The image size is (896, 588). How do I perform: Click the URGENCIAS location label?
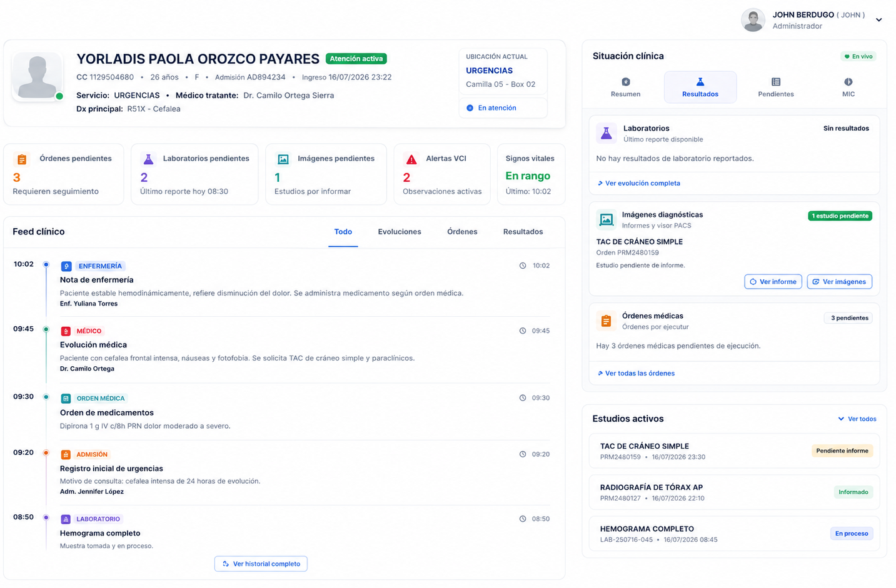tap(490, 71)
